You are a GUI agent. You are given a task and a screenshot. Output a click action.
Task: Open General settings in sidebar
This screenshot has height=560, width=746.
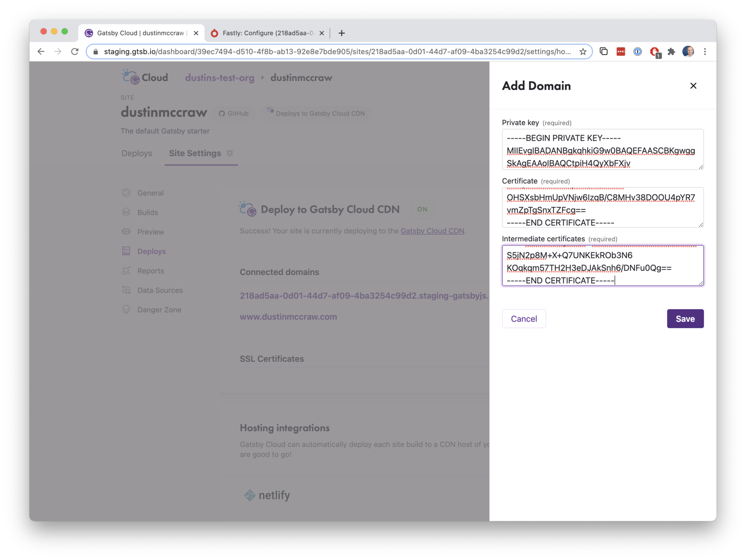(151, 193)
